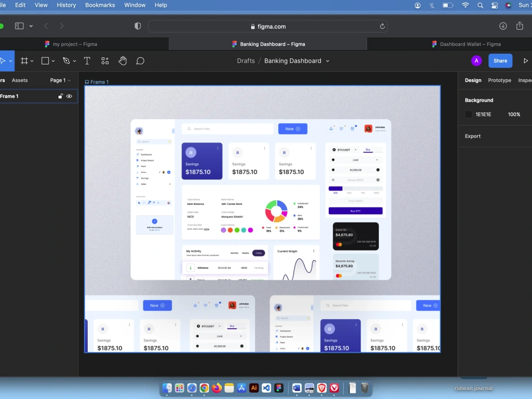Image resolution: width=532 pixels, height=399 pixels.
Task: Toggle visibility of Frame 1 layer
Action: pyautogui.click(x=69, y=96)
